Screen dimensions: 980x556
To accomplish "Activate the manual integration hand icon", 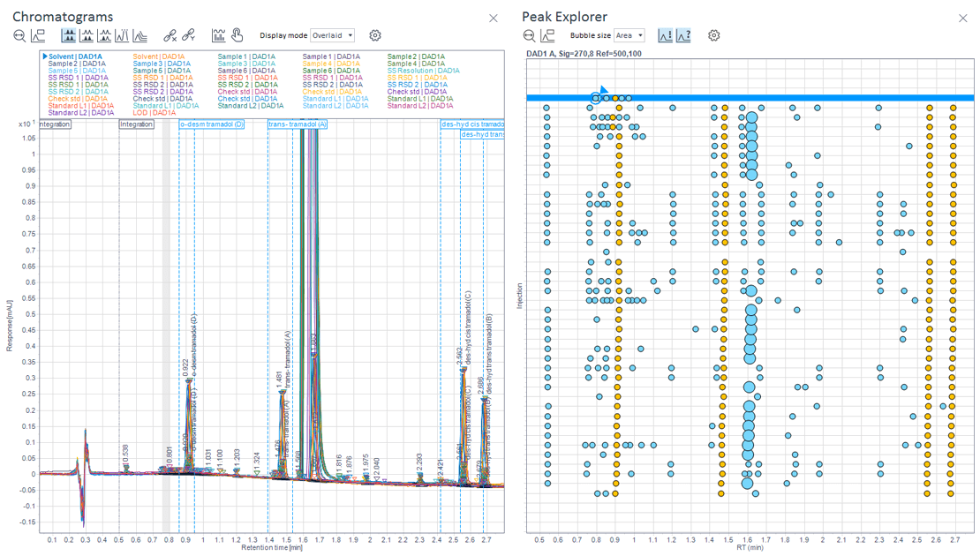I will (237, 36).
